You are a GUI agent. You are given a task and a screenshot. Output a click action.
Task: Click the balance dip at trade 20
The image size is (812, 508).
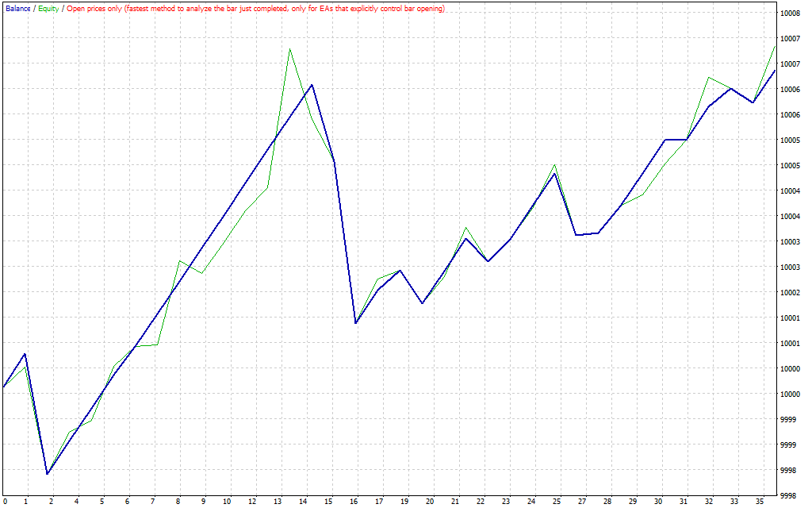click(422, 303)
